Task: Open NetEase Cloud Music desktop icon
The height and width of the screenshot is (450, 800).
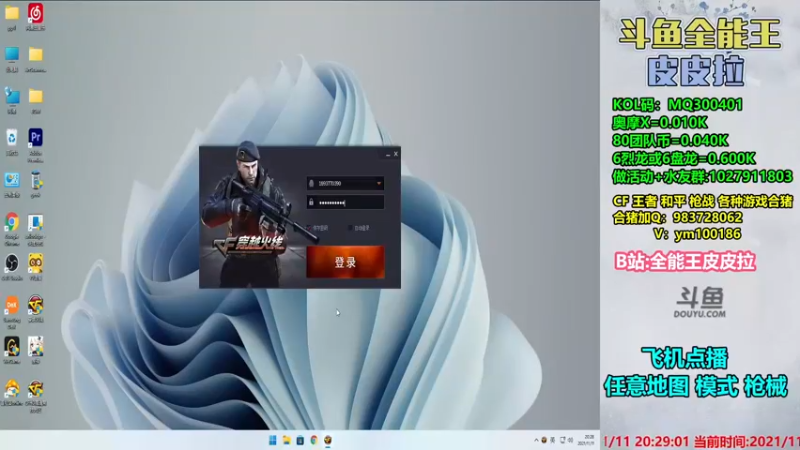Action: tap(35, 13)
